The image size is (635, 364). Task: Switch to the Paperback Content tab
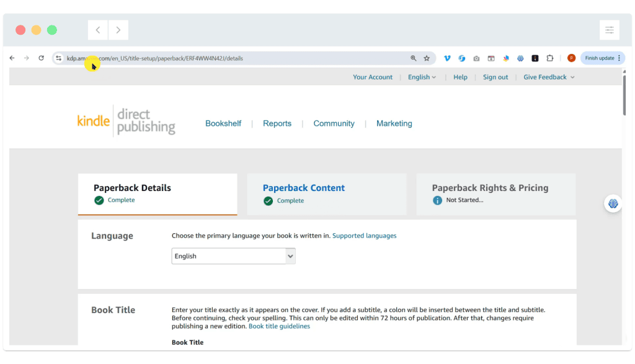tap(327, 194)
